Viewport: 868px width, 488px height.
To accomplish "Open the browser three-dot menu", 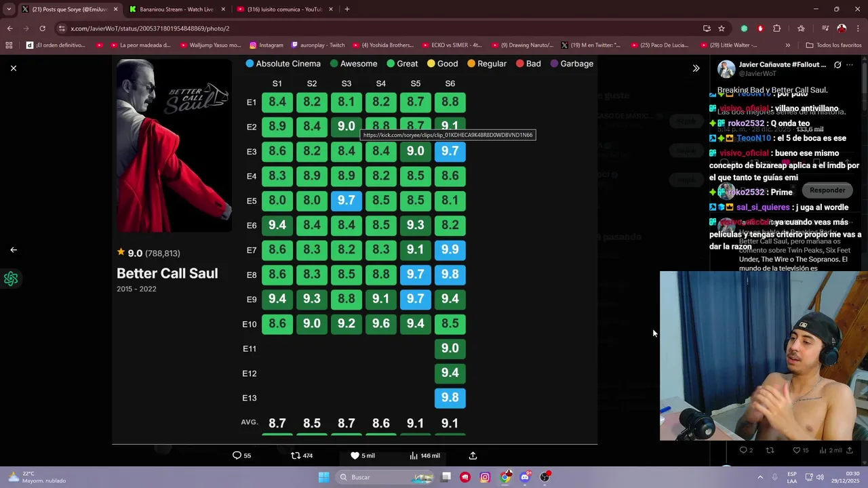I will (x=858, y=28).
